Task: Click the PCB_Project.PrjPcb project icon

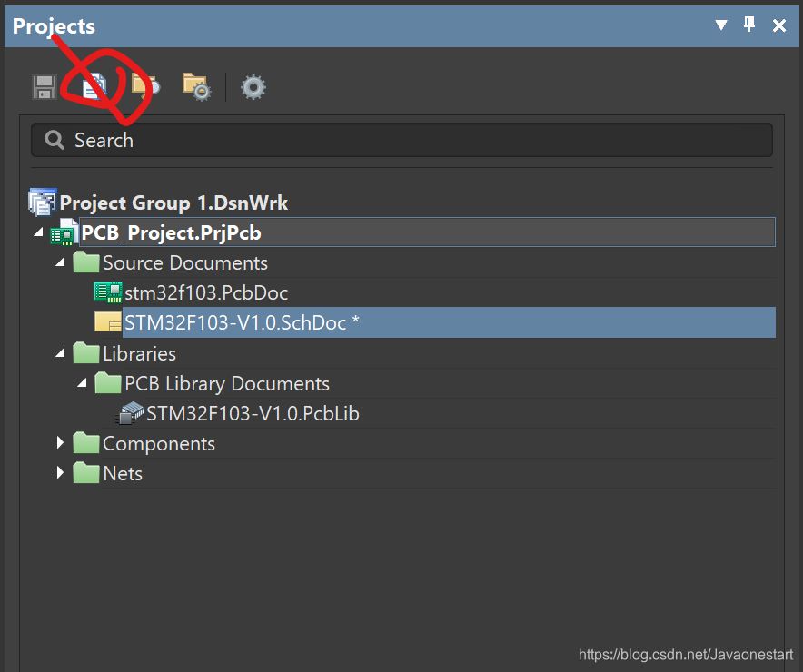Action: pos(64,232)
